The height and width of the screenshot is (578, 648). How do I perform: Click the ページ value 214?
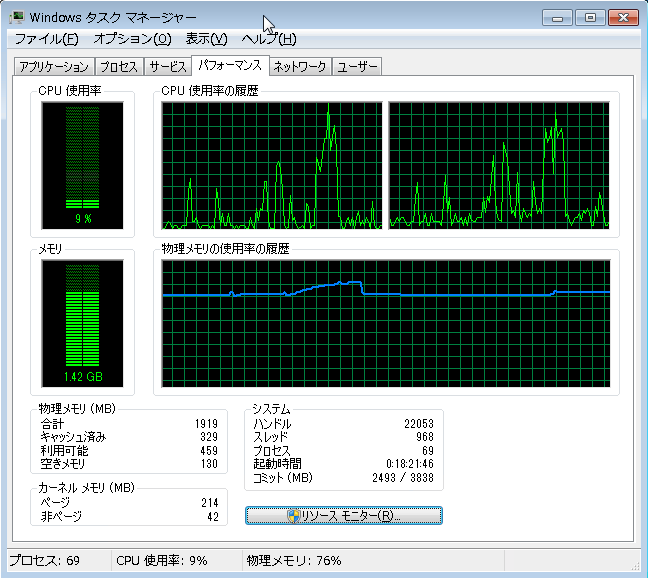[210, 503]
